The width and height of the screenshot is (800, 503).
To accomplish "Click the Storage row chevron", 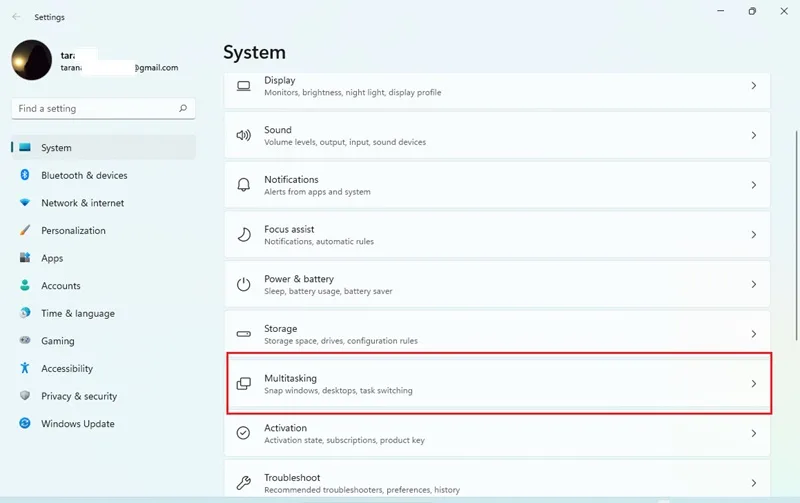I will (x=754, y=334).
